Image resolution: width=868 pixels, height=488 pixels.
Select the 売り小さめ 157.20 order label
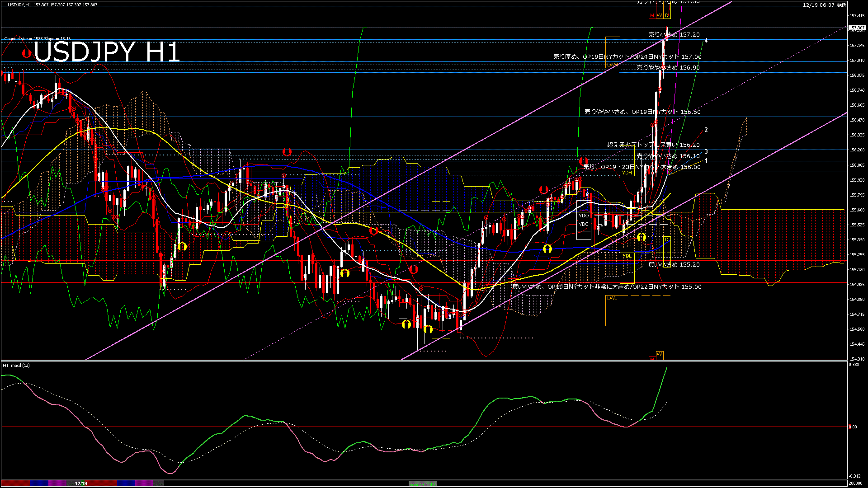tap(674, 34)
